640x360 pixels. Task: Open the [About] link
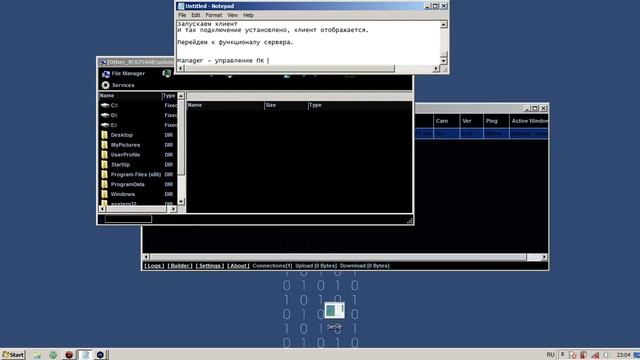click(x=238, y=266)
